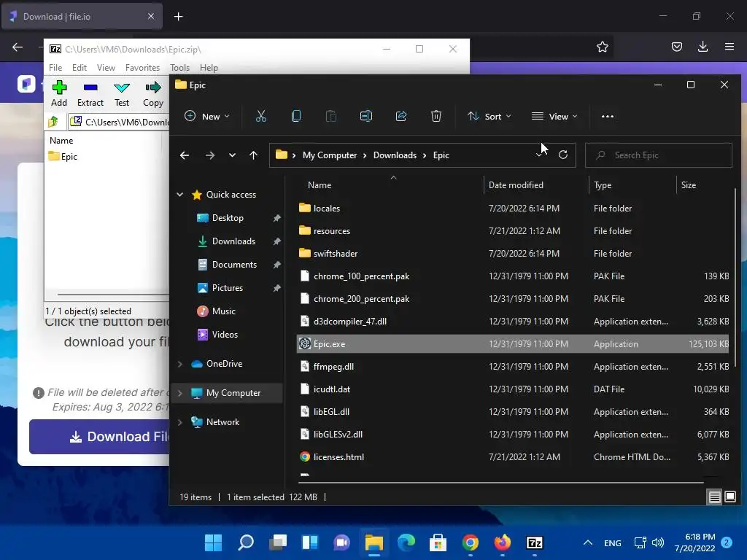
Task: Click the Download File button on file.io
Action: tap(99, 437)
